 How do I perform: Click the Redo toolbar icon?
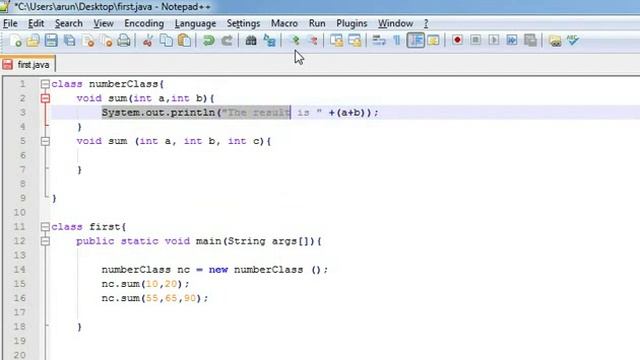(x=227, y=40)
